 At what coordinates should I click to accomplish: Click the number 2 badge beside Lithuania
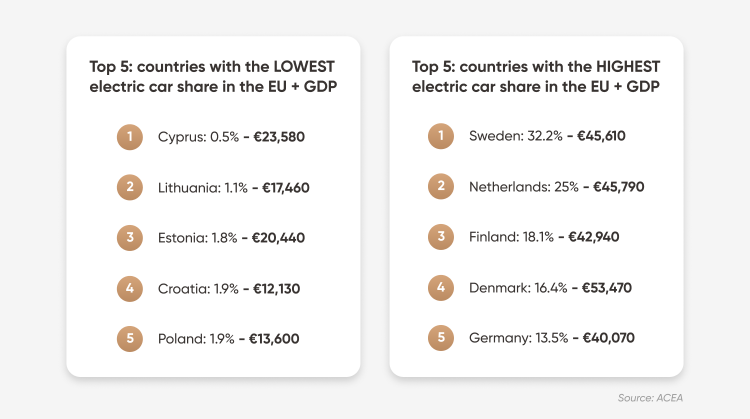tap(130, 187)
